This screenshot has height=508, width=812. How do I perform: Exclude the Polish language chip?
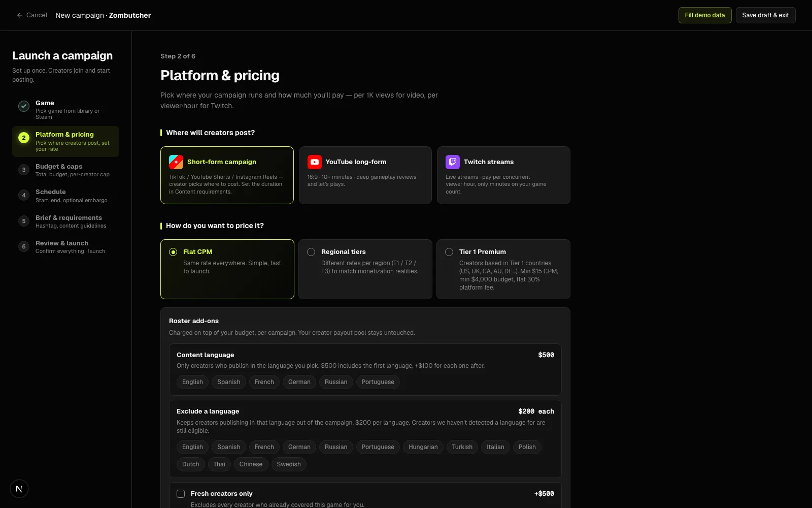[527, 447]
